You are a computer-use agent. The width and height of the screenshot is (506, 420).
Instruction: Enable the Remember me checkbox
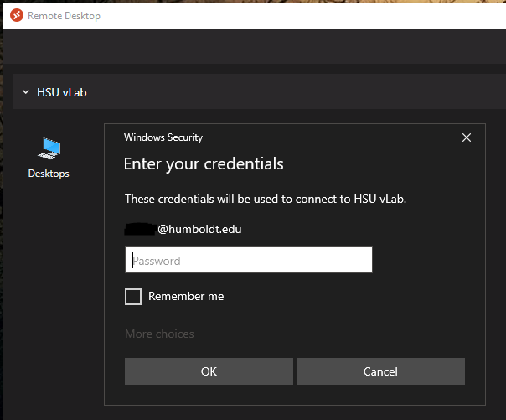[133, 297]
